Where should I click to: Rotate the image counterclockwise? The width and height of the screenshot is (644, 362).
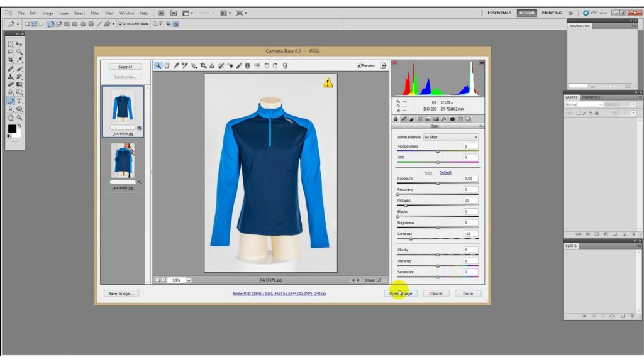click(x=267, y=65)
